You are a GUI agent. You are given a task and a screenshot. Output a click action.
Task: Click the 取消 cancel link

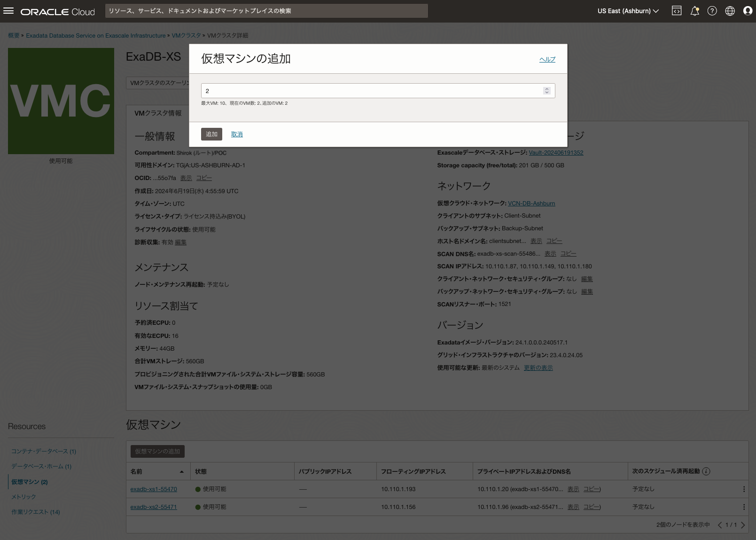point(237,134)
